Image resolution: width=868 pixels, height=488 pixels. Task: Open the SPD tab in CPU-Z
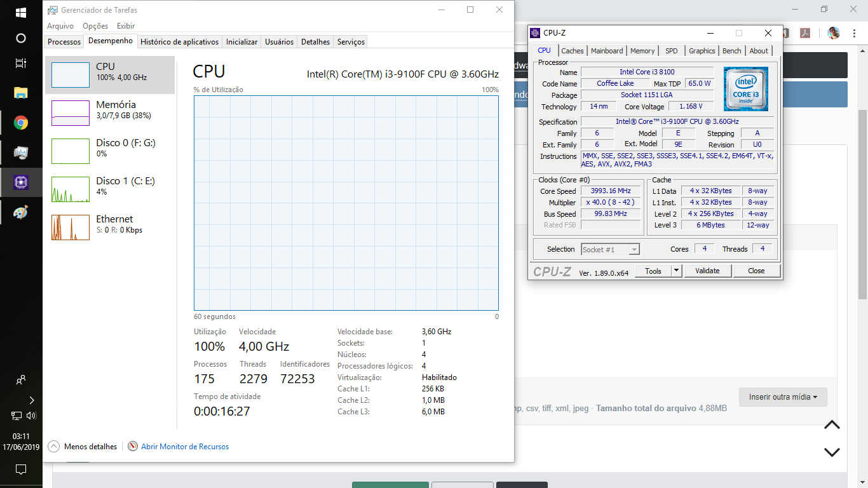pyautogui.click(x=672, y=51)
